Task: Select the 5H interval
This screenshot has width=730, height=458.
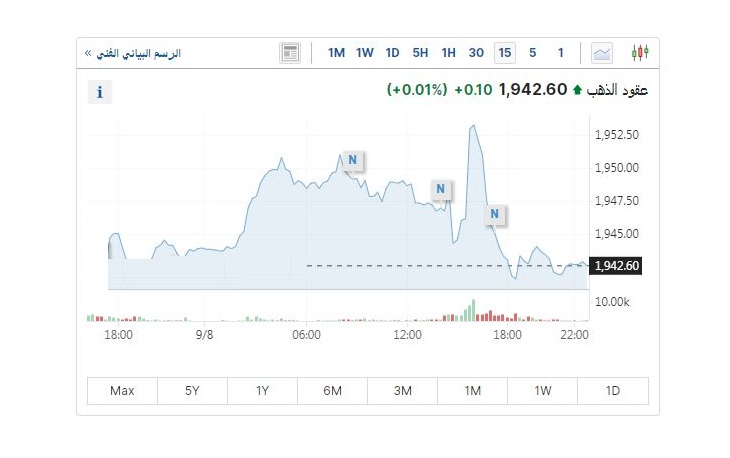Action: pyautogui.click(x=420, y=52)
